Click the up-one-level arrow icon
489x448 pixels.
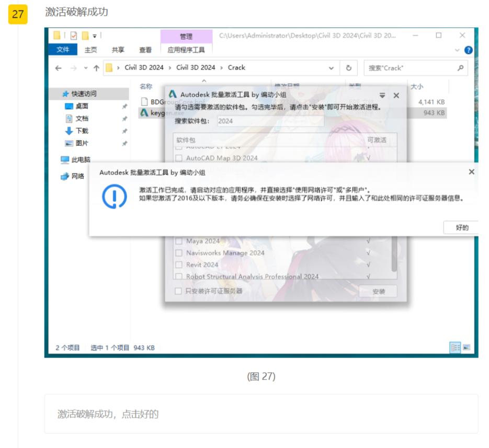click(x=96, y=68)
